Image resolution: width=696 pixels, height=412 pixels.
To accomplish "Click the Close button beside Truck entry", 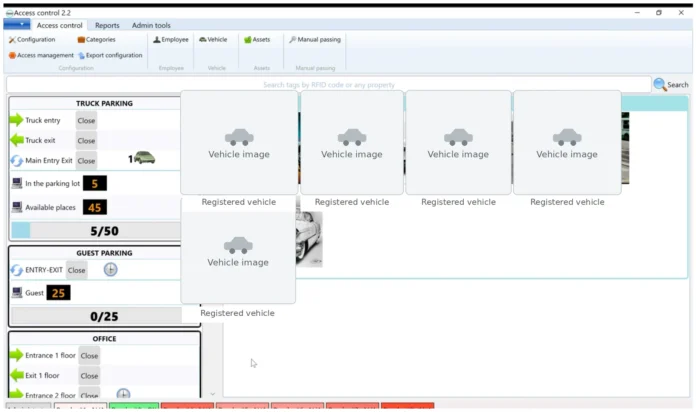I will pos(86,120).
